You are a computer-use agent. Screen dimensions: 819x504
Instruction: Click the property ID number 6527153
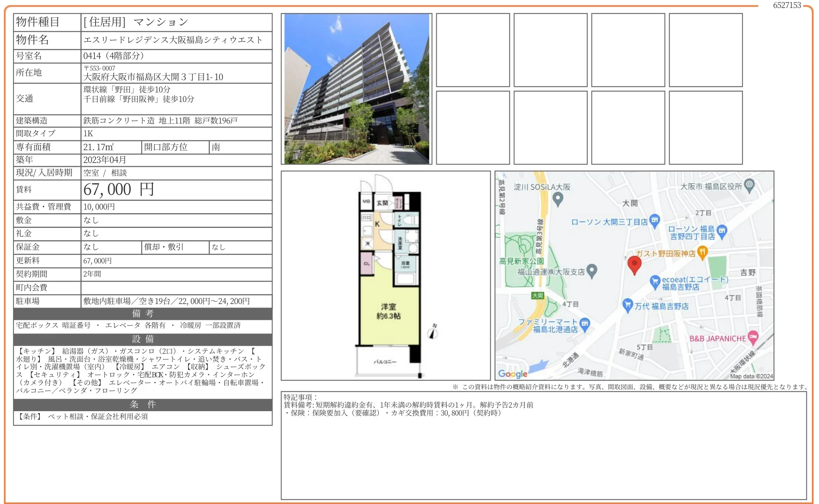point(786,5)
